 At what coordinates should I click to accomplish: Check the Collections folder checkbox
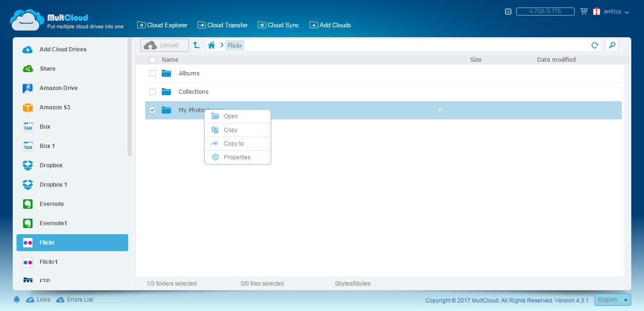pyautogui.click(x=152, y=91)
